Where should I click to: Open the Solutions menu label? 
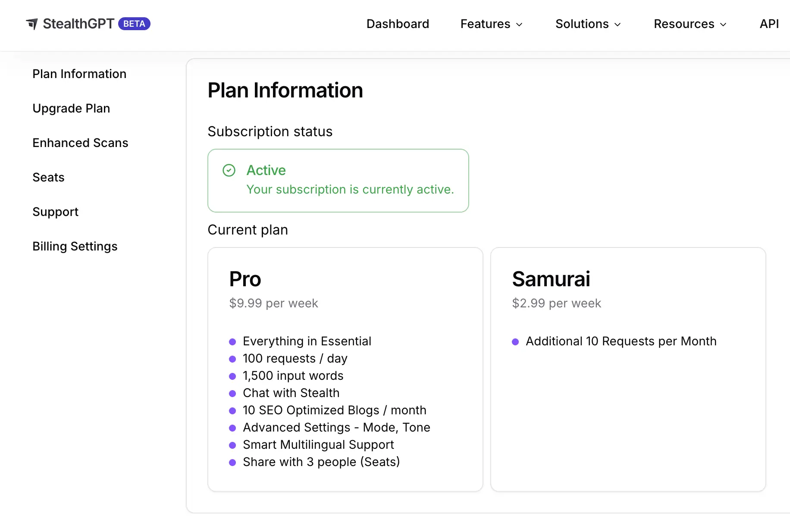tap(582, 24)
